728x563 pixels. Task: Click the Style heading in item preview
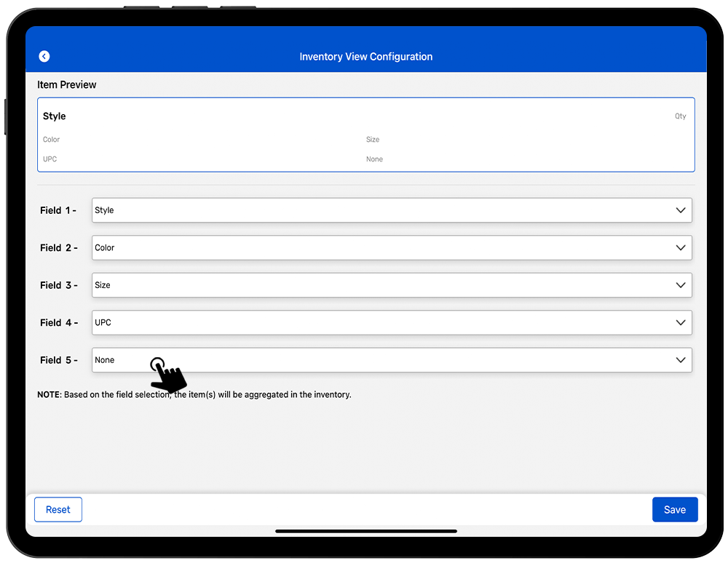55,116
